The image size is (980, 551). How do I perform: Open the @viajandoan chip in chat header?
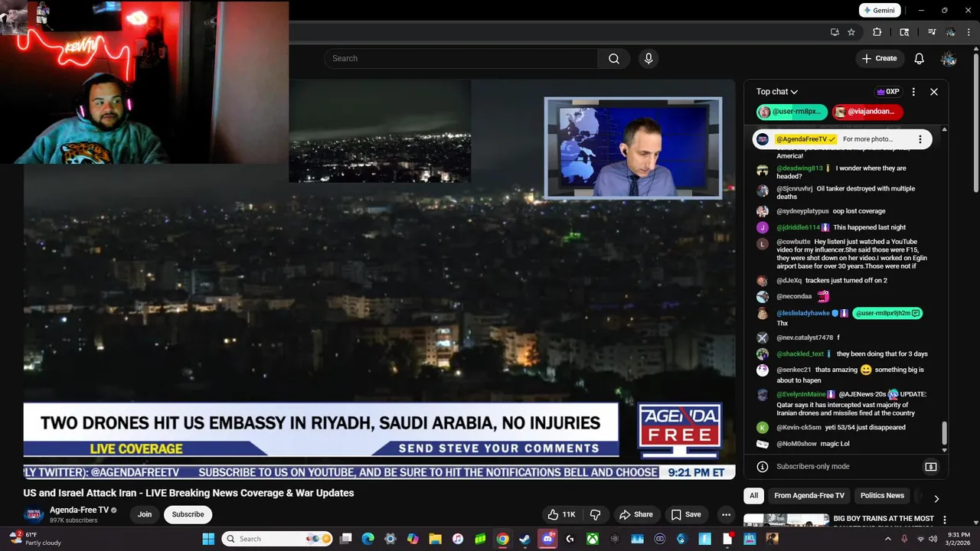click(868, 112)
